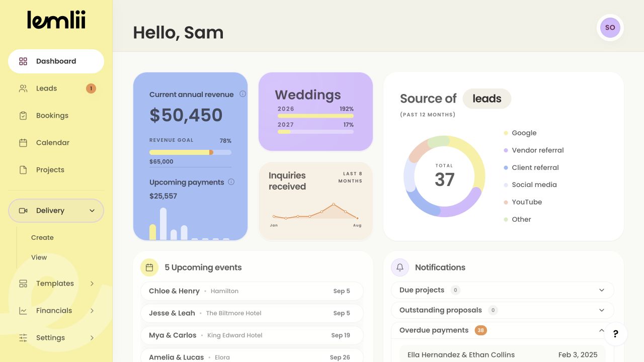Viewport: 644px width, 362px height.
Task: Open the help question mark button
Action: (x=616, y=334)
